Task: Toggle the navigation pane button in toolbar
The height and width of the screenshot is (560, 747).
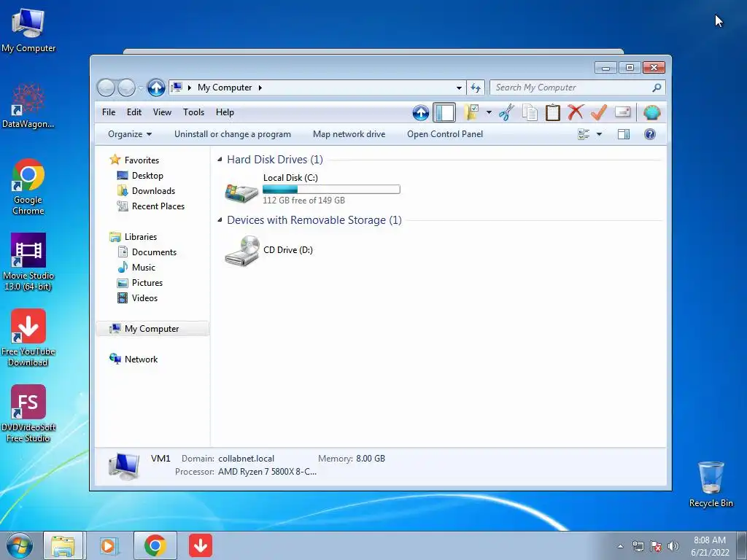Action: pyautogui.click(x=444, y=113)
